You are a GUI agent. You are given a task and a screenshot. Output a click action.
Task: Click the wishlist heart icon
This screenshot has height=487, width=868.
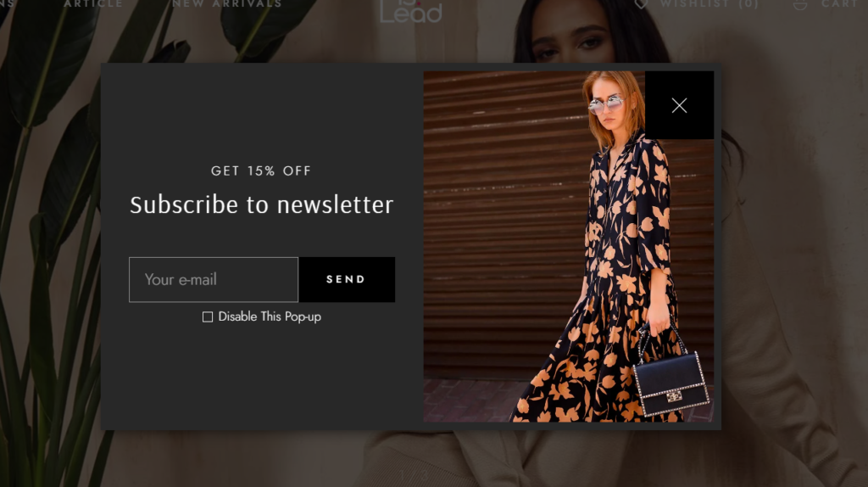coord(641,4)
